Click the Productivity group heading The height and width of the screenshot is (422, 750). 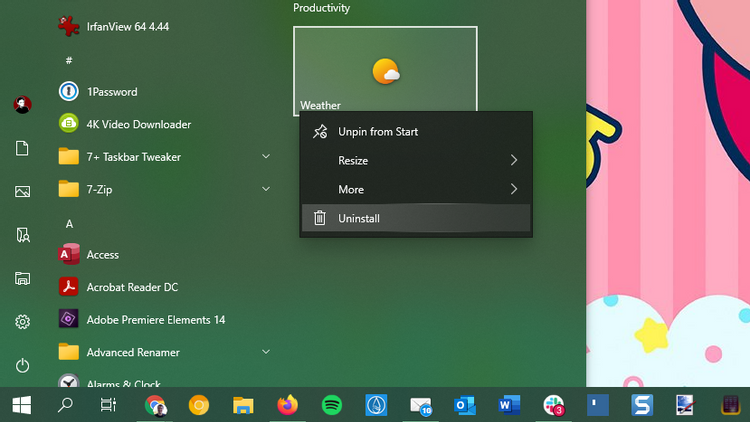[x=322, y=8]
